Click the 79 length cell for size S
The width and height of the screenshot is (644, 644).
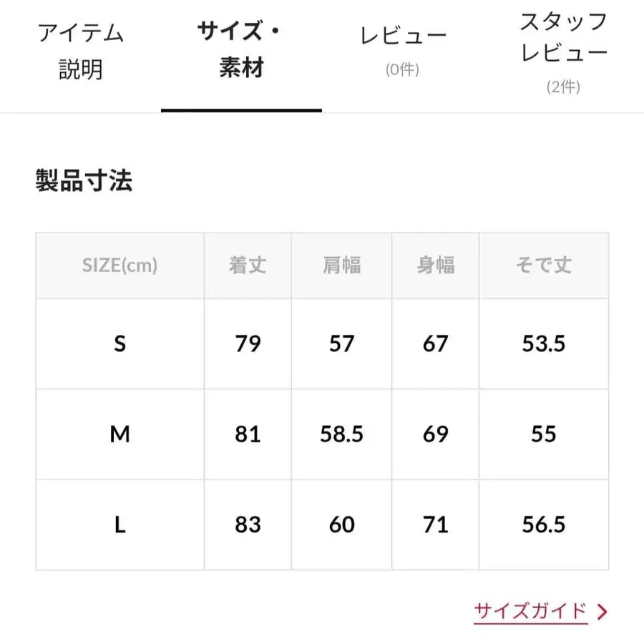click(x=248, y=344)
